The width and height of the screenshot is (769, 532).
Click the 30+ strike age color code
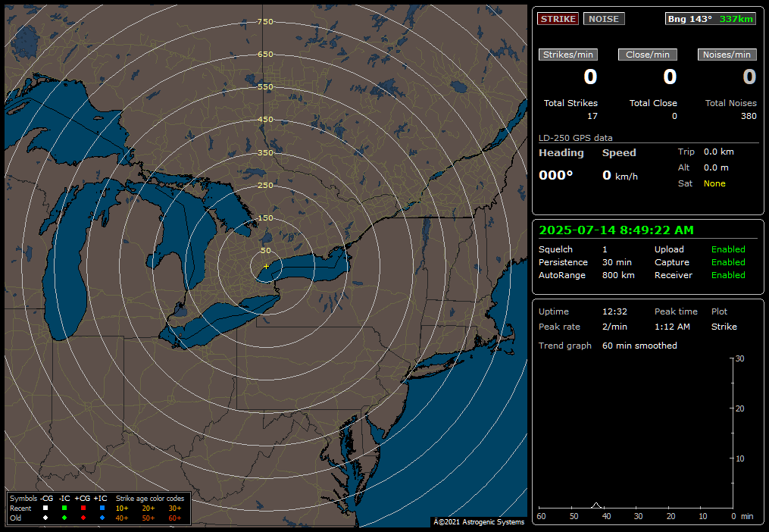(175, 509)
